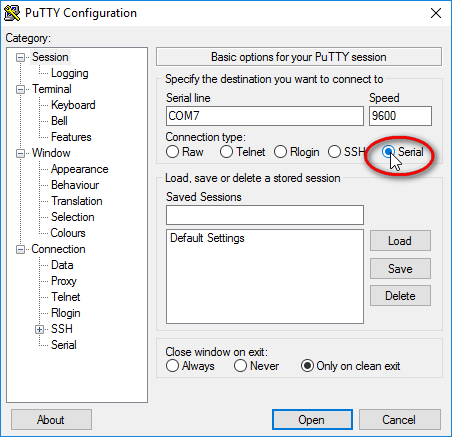Open the Colours settings category
The height and width of the screenshot is (437, 452).
point(68,233)
